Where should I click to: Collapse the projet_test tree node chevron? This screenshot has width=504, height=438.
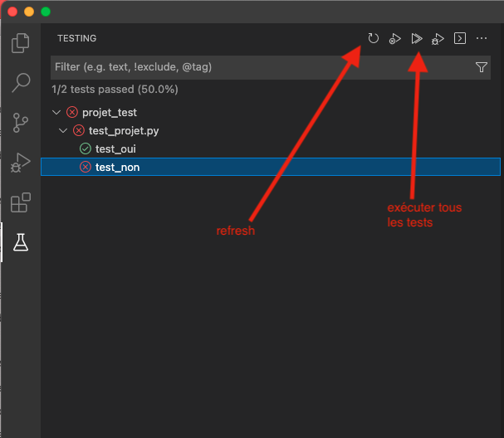[x=56, y=113]
